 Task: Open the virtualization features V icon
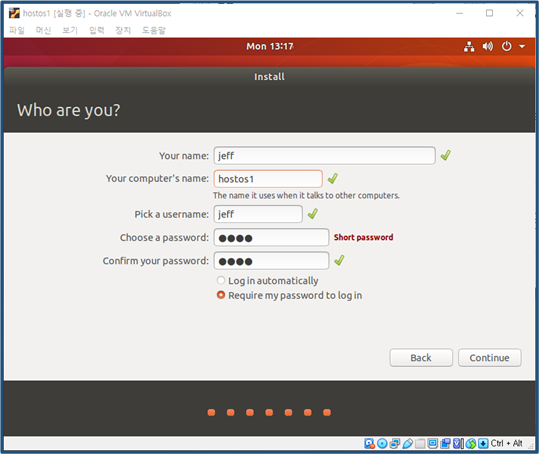[x=458, y=444]
